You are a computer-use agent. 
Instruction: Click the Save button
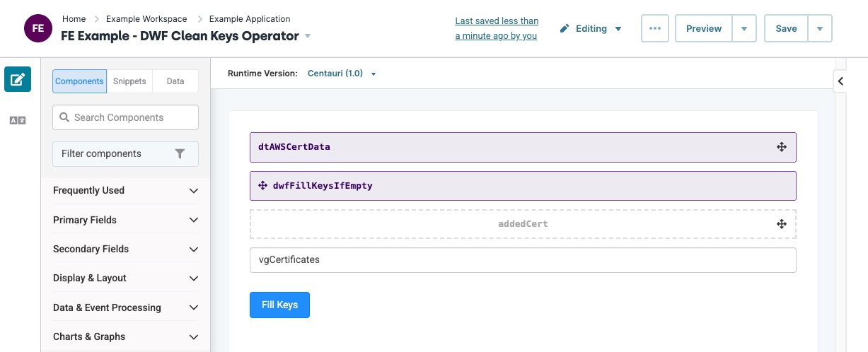pos(786,28)
